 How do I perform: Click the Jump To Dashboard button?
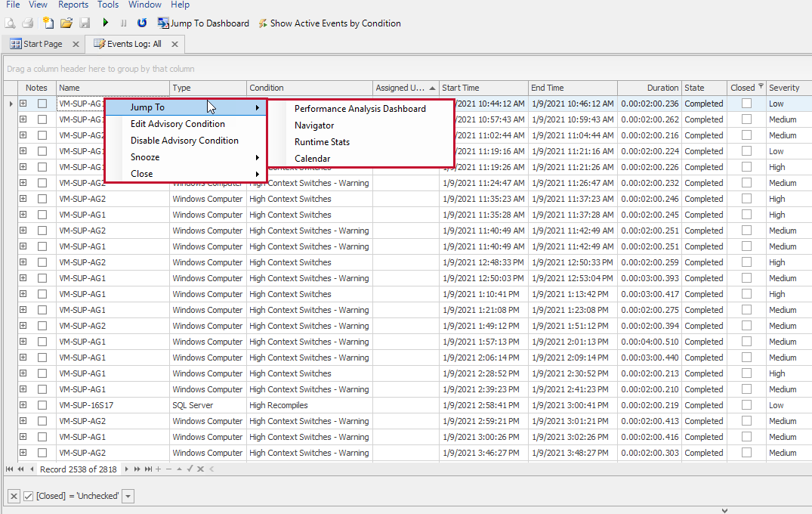coord(202,23)
